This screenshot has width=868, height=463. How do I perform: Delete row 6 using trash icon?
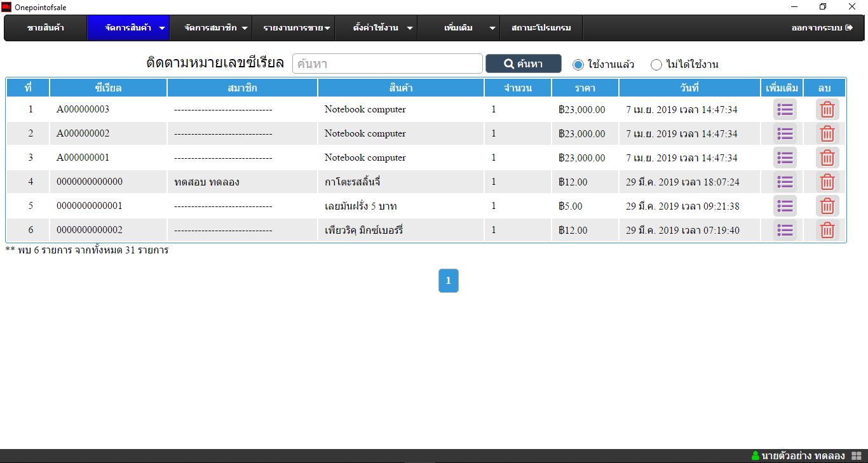pos(827,230)
